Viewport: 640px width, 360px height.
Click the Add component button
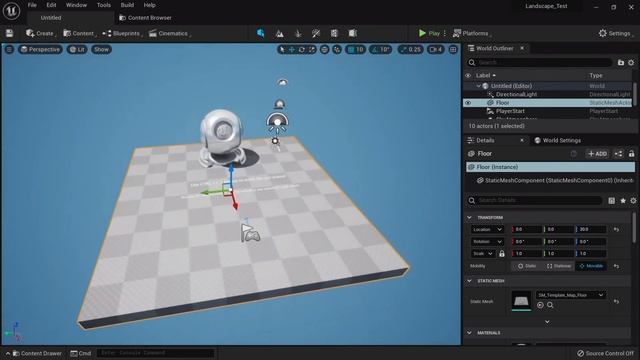(x=598, y=153)
